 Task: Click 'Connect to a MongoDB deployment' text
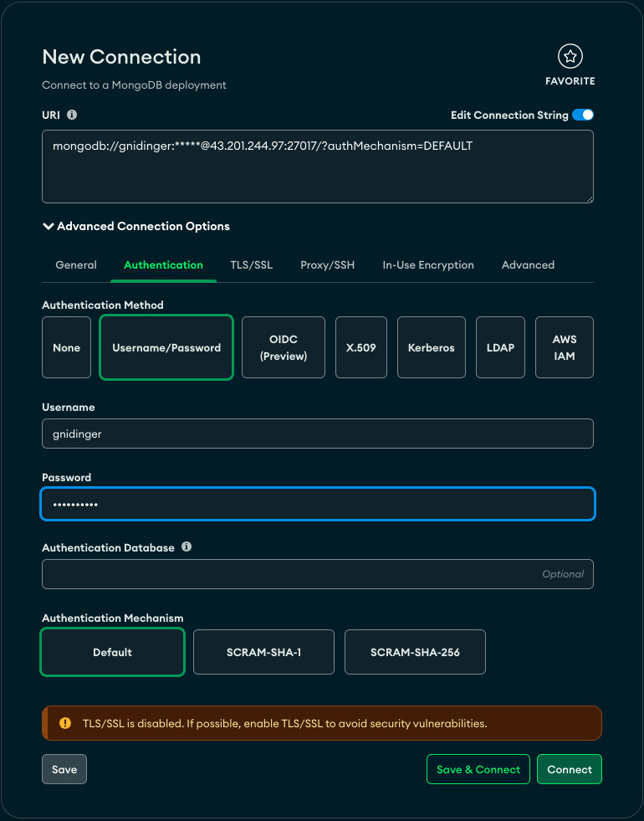[x=134, y=85]
